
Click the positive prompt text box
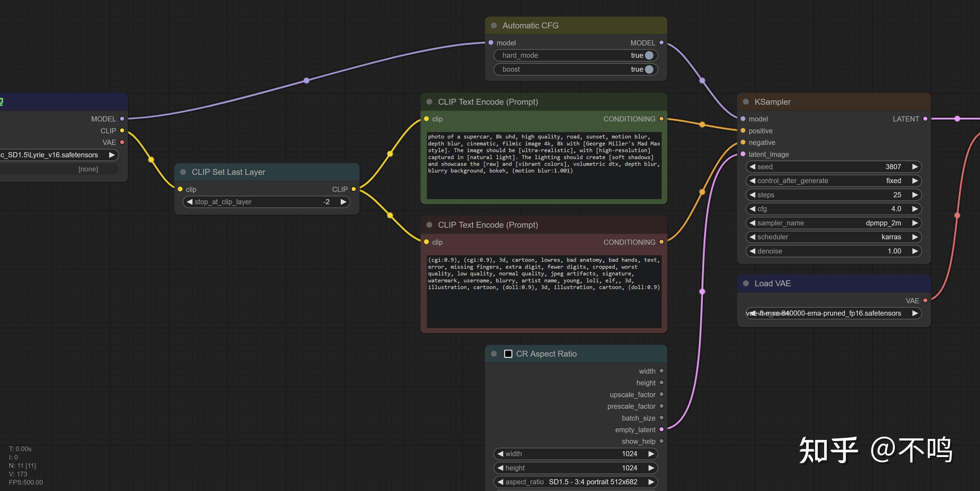point(544,166)
